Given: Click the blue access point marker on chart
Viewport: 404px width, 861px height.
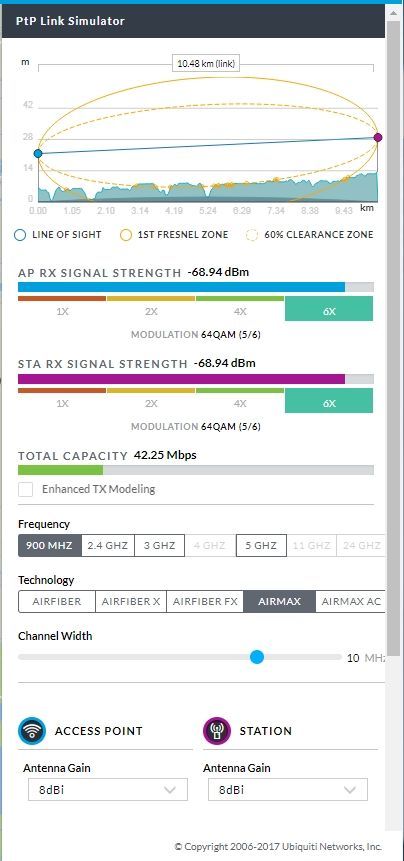Looking at the screenshot, I should (38, 153).
